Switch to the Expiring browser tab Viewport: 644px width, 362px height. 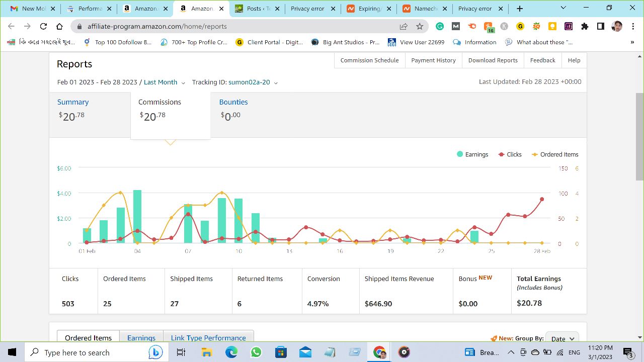coord(368,9)
